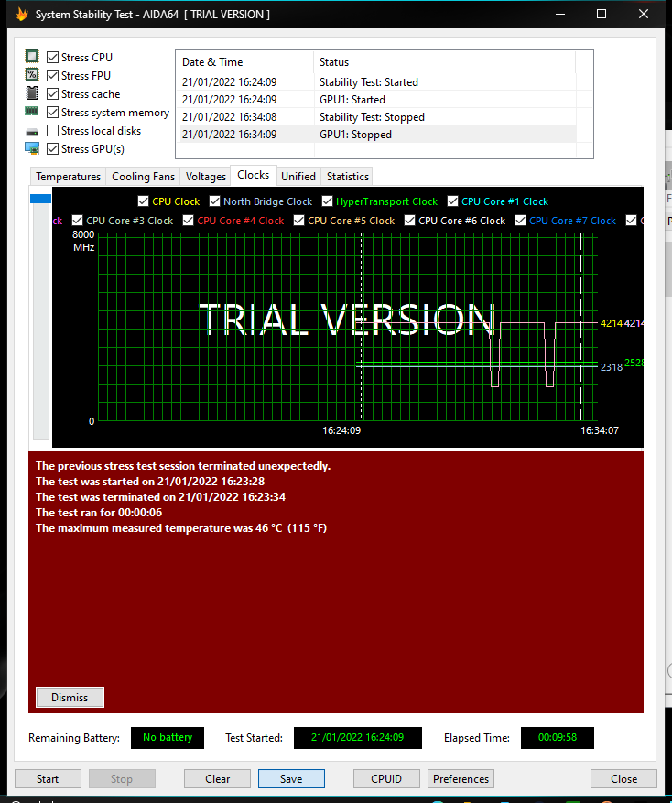Clear the test log
Screen dimensions: 672x803
coord(217,778)
